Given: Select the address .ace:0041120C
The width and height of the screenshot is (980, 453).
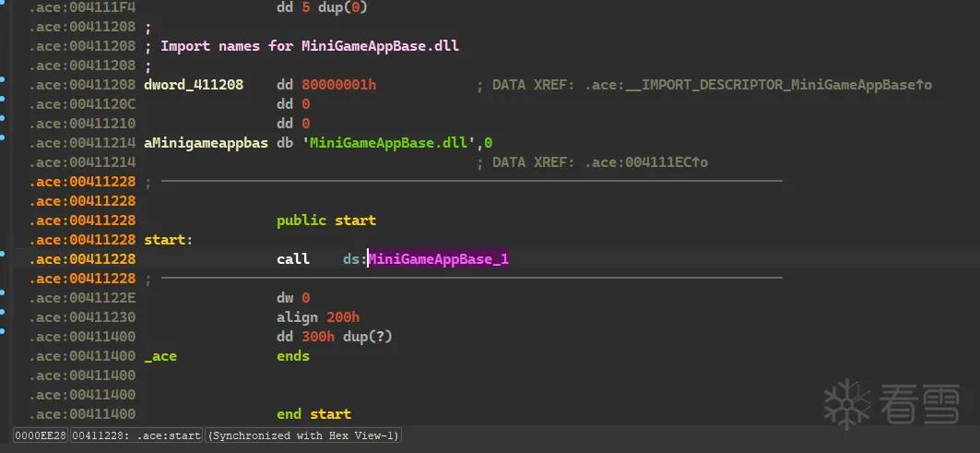Looking at the screenshot, I should tap(82, 104).
